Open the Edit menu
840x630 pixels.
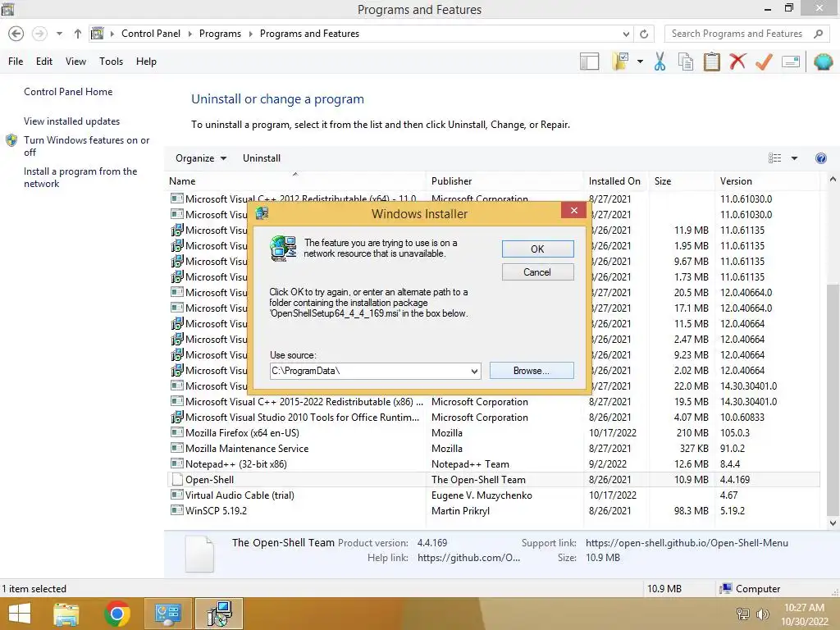coord(44,62)
